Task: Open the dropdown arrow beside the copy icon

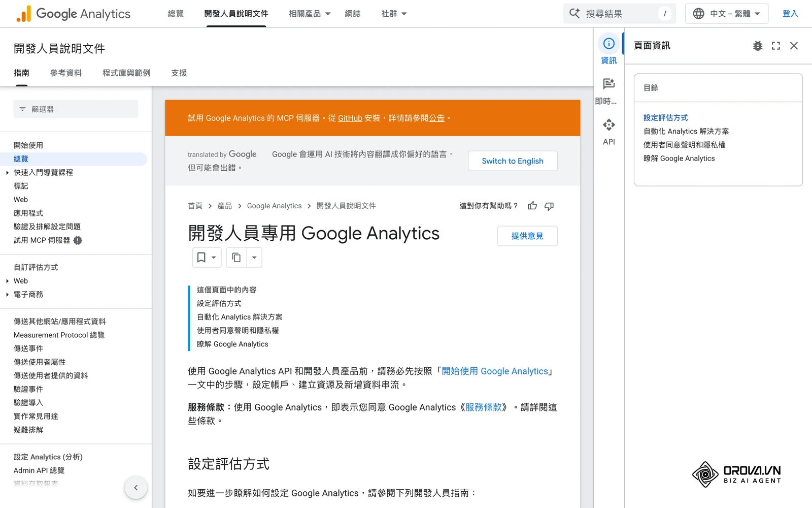Action: [x=254, y=258]
